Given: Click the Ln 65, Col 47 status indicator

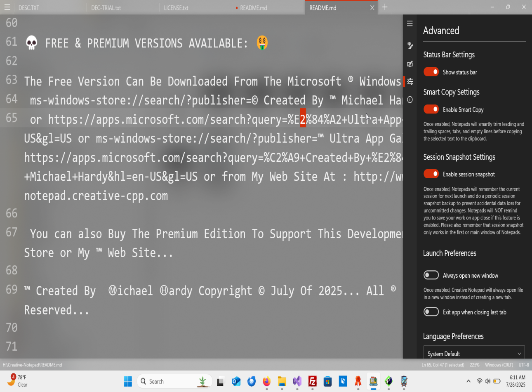Looking at the screenshot, I should point(443,365).
